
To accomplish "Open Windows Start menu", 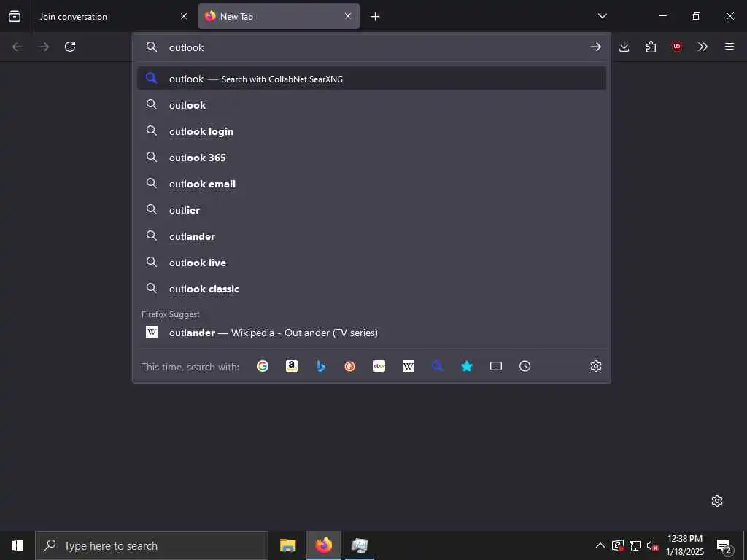I will [18, 545].
